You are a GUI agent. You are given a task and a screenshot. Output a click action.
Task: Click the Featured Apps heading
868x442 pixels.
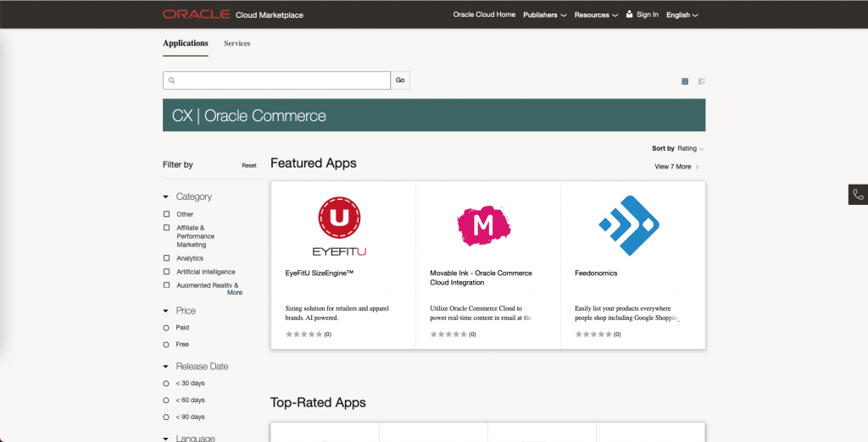(314, 163)
